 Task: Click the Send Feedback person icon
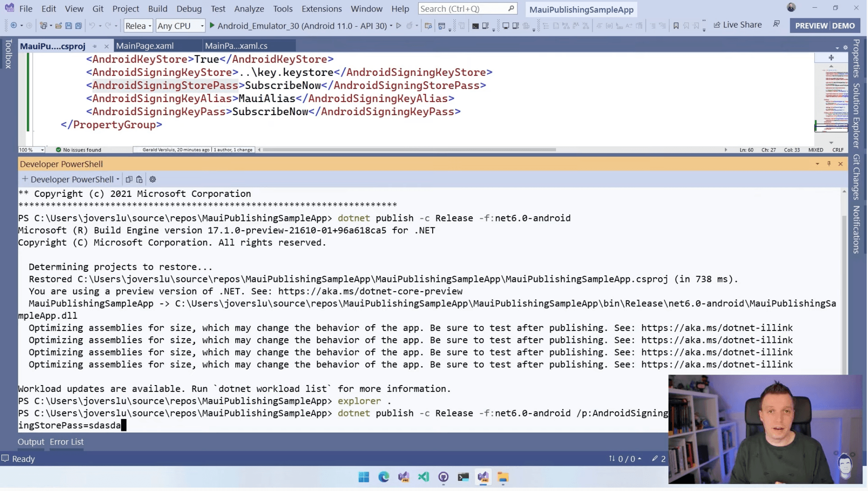click(x=776, y=24)
